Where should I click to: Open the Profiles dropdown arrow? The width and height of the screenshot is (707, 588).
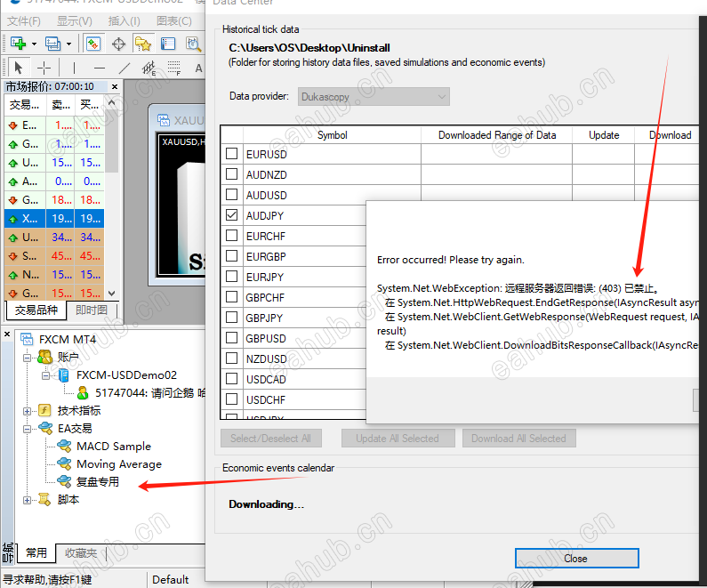coord(68,44)
